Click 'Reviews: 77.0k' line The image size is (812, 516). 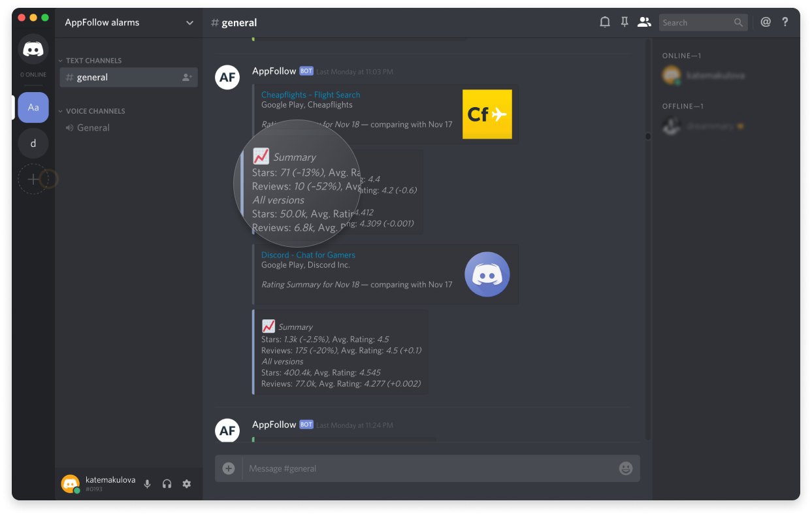click(341, 384)
